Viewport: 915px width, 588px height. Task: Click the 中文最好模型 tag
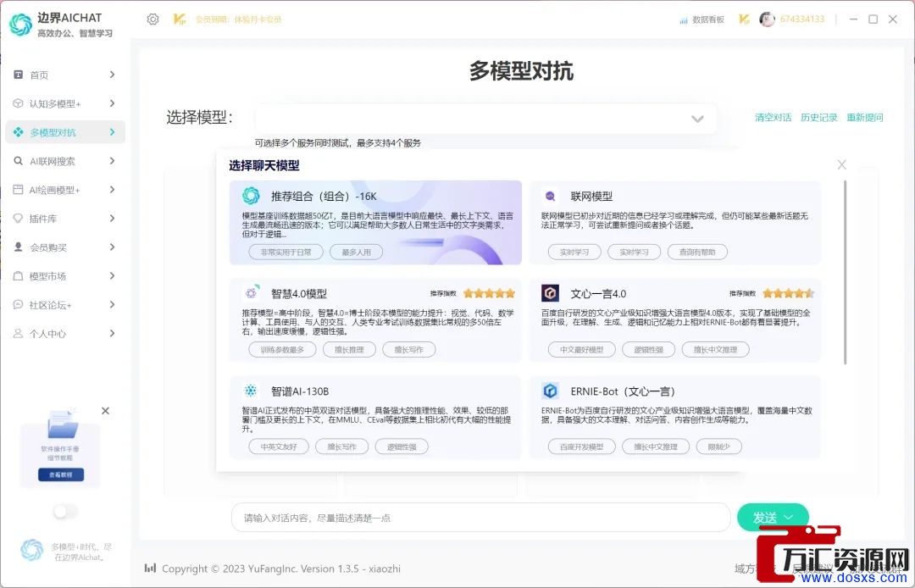[582, 349]
